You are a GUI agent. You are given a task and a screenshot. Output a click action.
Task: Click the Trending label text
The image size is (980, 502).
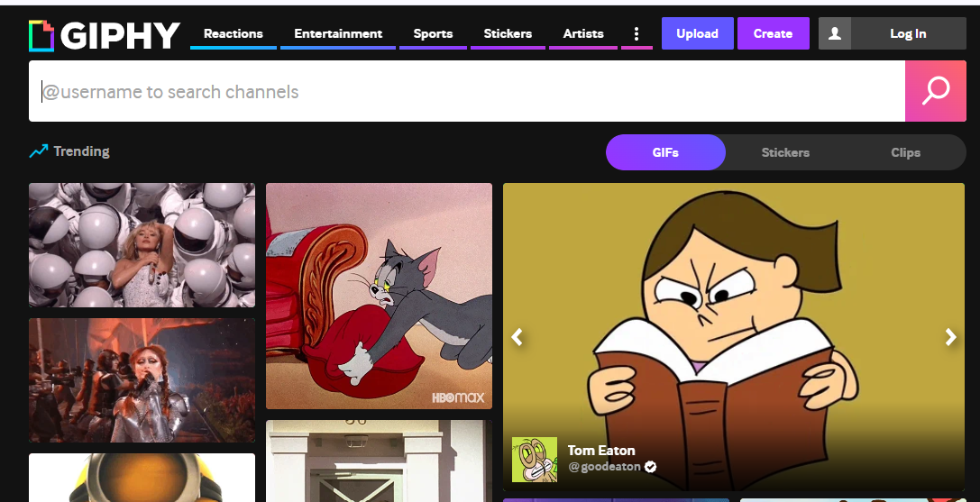point(81,151)
